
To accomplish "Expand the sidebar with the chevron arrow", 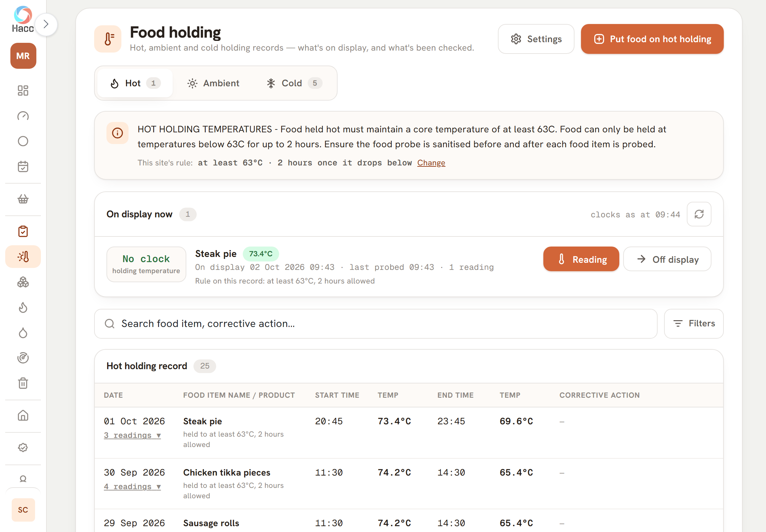I will 46,24.
